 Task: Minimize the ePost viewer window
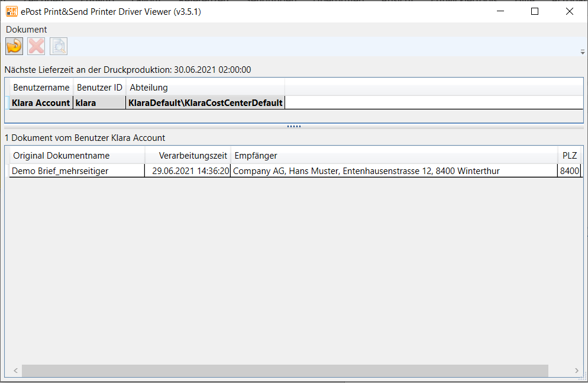(x=500, y=11)
